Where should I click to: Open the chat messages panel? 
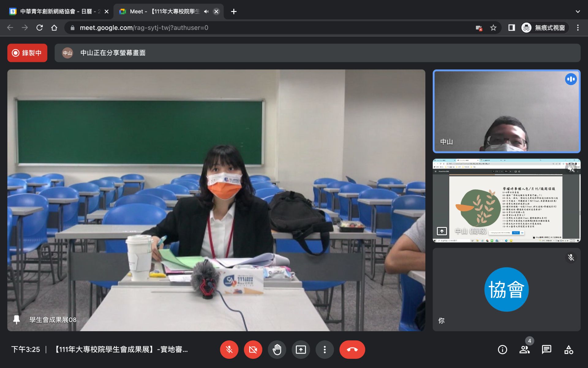[546, 349]
